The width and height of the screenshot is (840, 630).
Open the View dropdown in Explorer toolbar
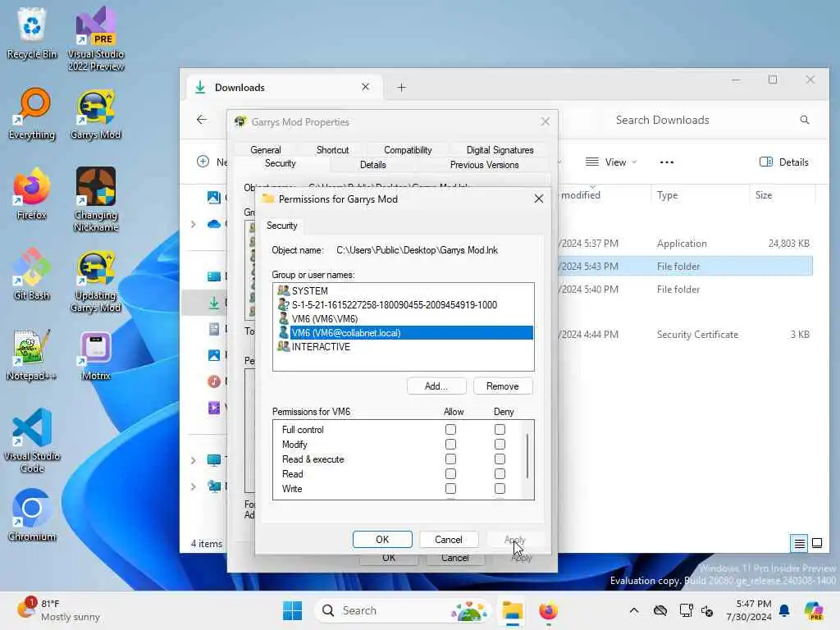611,162
